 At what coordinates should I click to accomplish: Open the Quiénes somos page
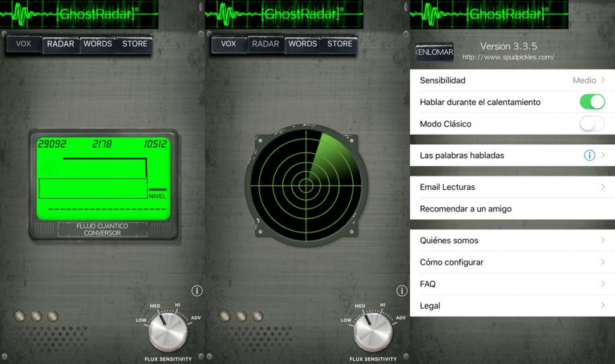[x=511, y=240]
